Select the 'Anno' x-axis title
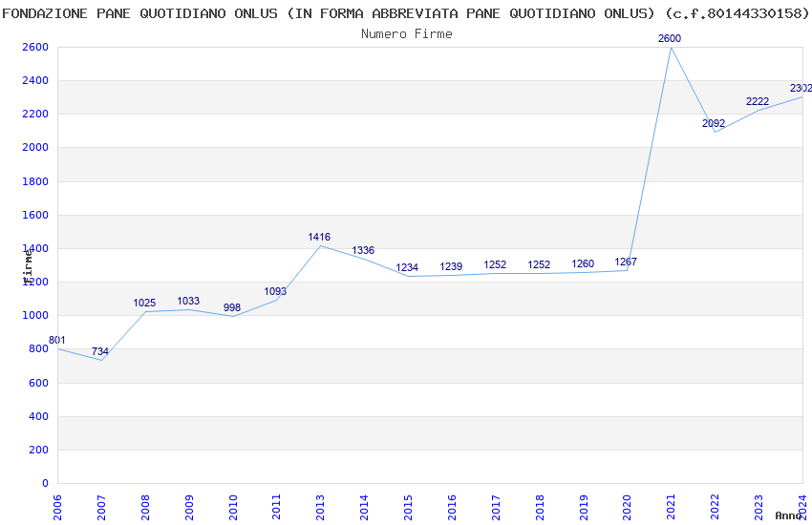This screenshot has width=812, height=525. [788, 515]
